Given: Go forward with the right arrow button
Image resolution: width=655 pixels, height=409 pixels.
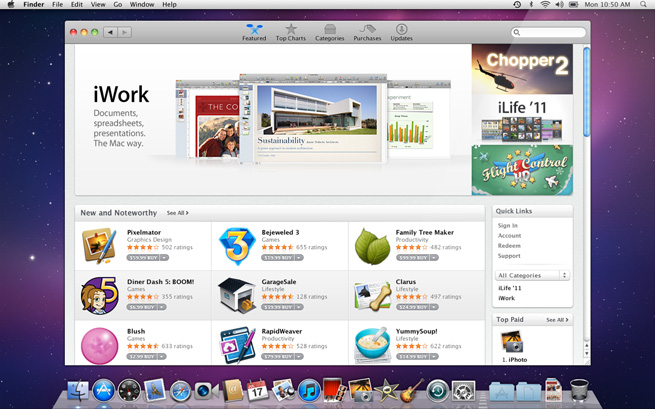Looking at the screenshot, I should coord(124,32).
